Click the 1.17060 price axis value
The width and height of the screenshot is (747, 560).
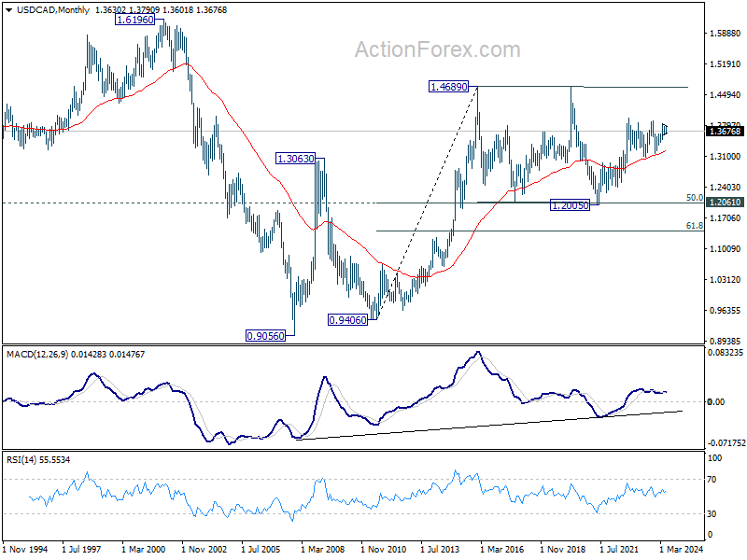coord(726,218)
